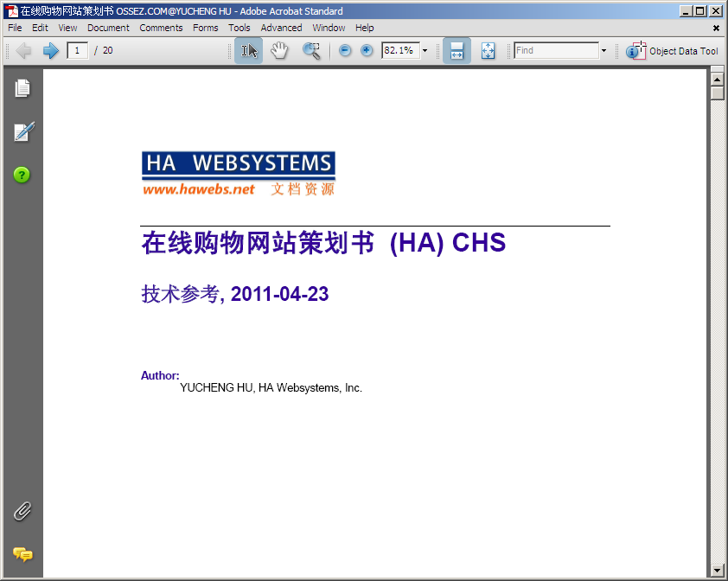Select the Hand tool
The width and height of the screenshot is (728, 581).
pyautogui.click(x=278, y=51)
